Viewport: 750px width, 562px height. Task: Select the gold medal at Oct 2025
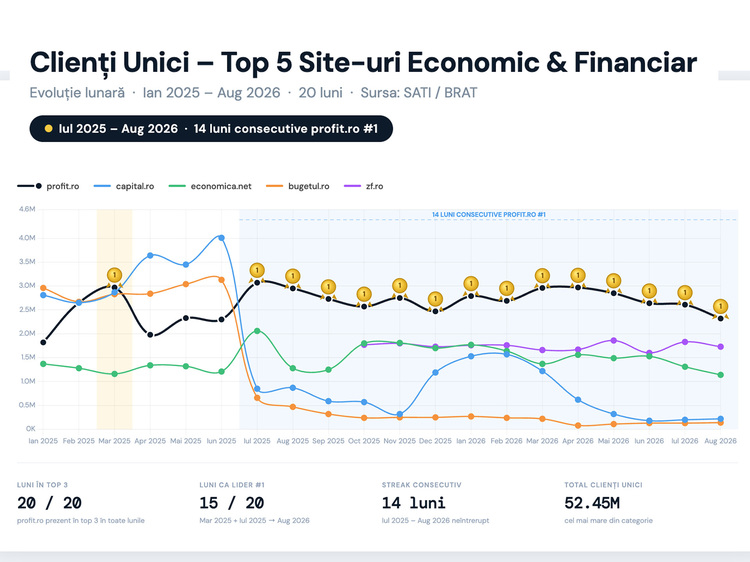364,294
